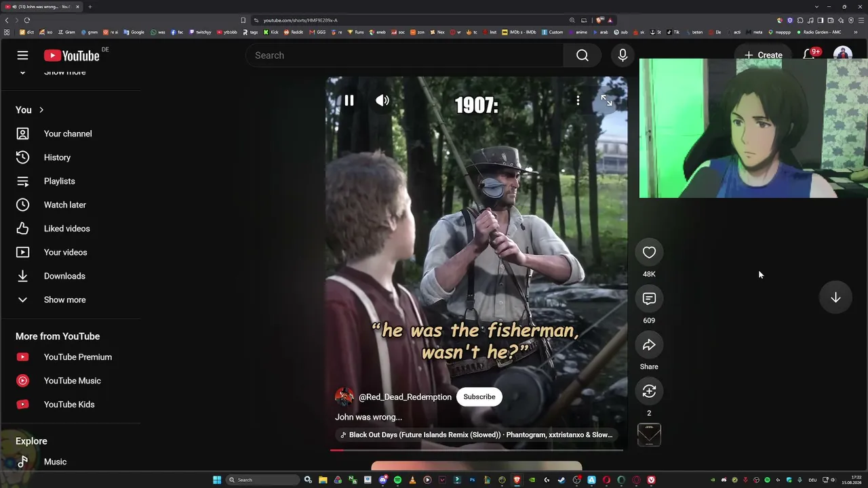
Task: Open the 609 comments panel
Action: pos(649,299)
